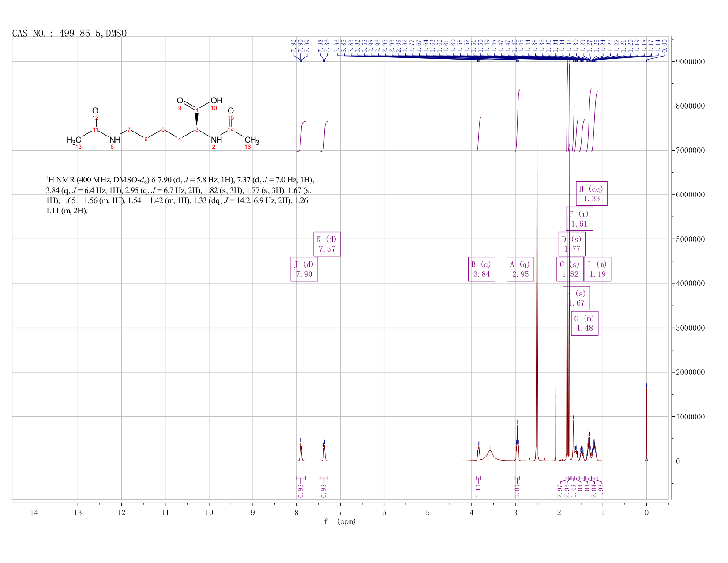
Task: Click the OH group in the structure
Action: pyautogui.click(x=216, y=101)
